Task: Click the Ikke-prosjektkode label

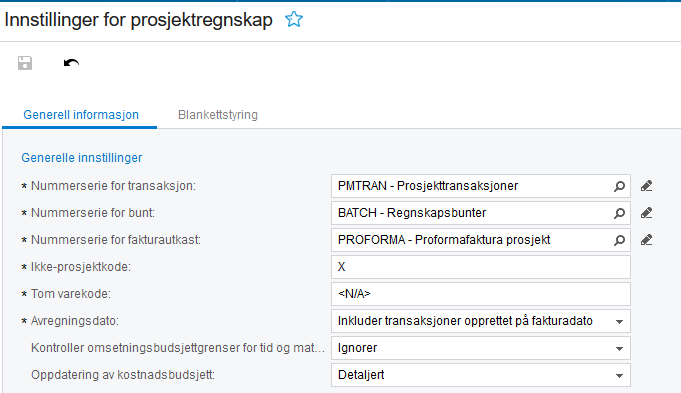Action: tap(80, 267)
